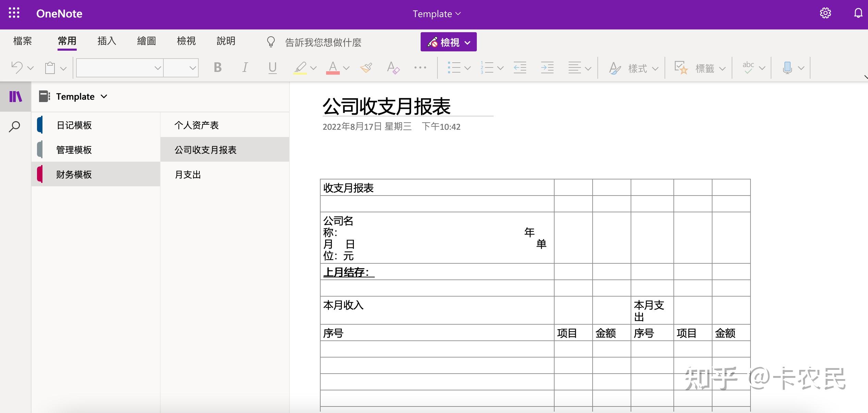
Task: Expand font color dropdown arrow
Action: click(x=346, y=68)
